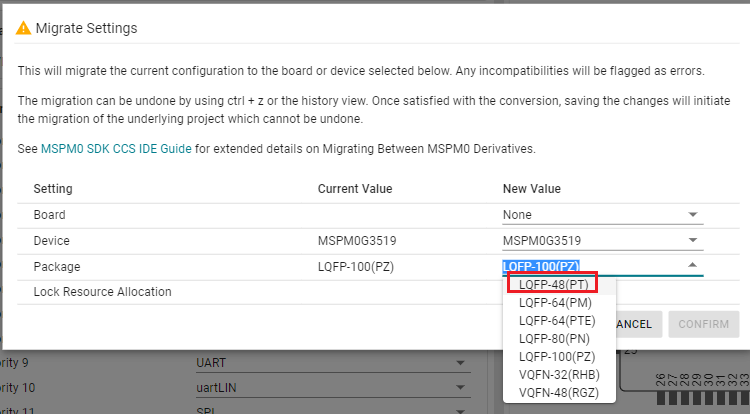Select LQFP-80(PN) package entry
Screen dimensions: 750x414
point(554,339)
